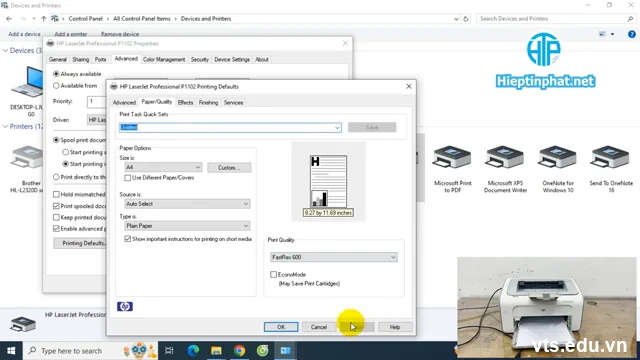Click the Priority value field in Properties

coord(96,101)
